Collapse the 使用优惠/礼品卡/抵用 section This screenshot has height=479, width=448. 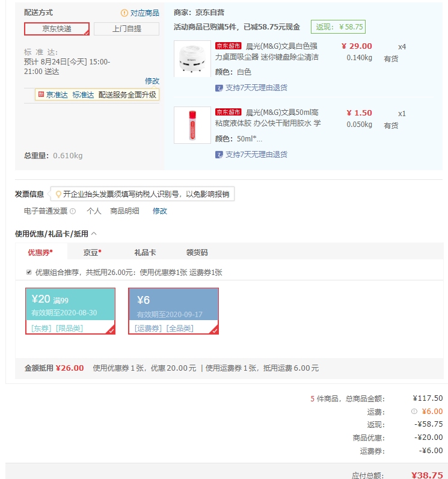(94, 233)
